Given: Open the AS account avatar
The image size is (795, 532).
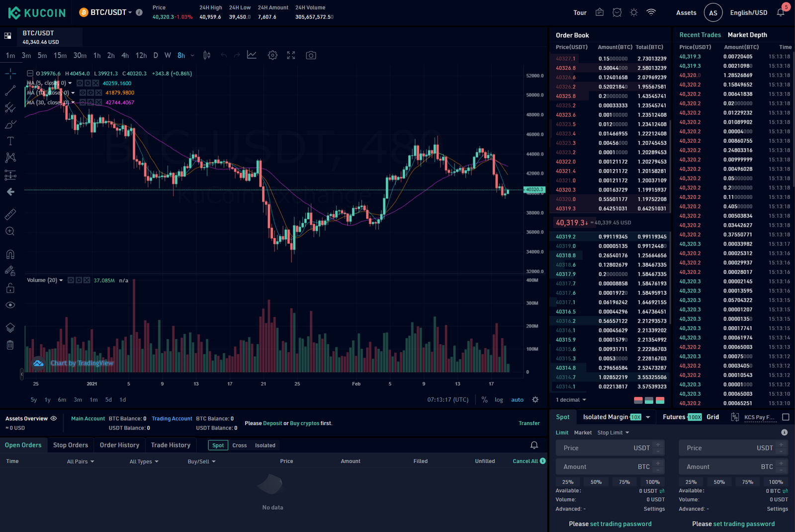Looking at the screenshot, I should coord(713,12).
